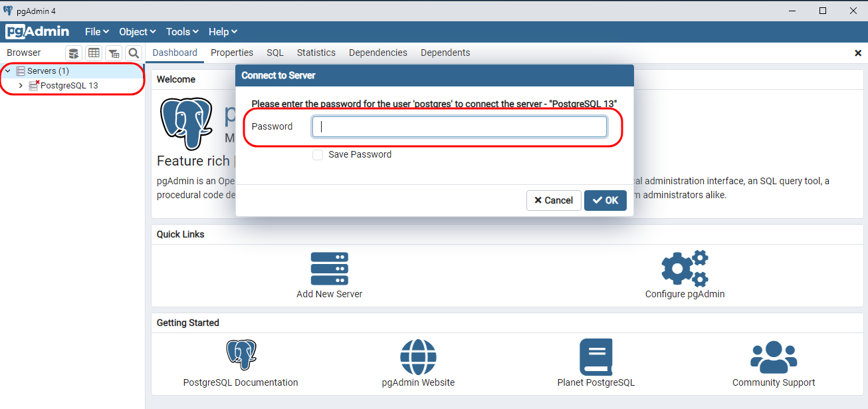Image resolution: width=868 pixels, height=409 pixels.
Task: Expand the PostgreSQL 13 tree node
Action: point(21,85)
